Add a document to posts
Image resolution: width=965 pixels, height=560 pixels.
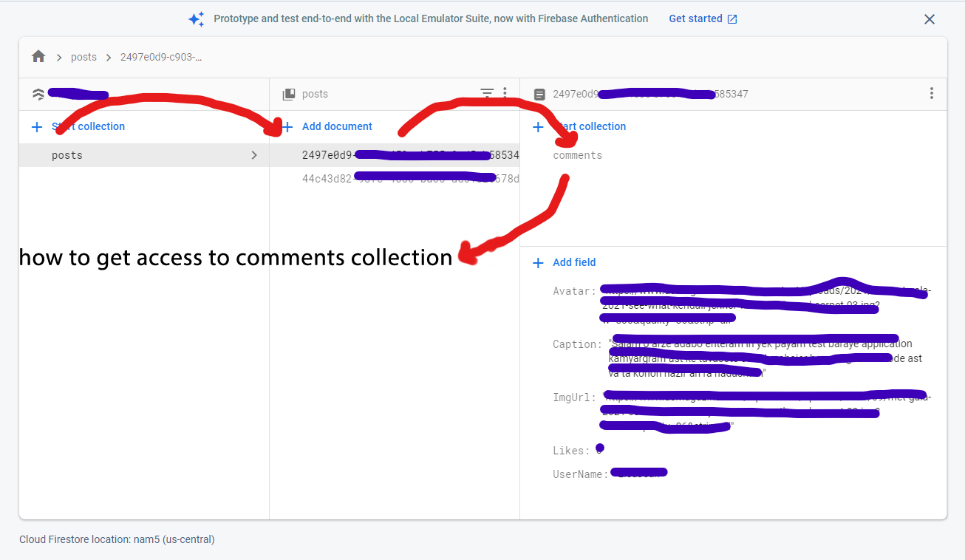327,126
